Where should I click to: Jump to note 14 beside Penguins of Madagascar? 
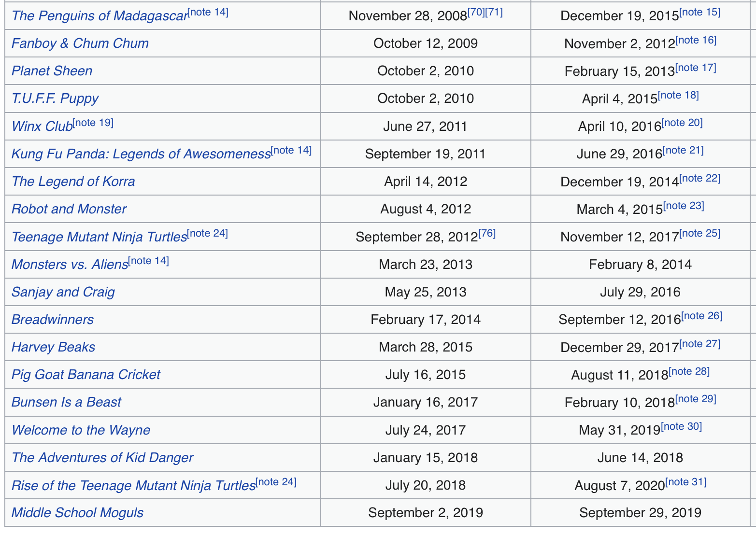pos(208,12)
